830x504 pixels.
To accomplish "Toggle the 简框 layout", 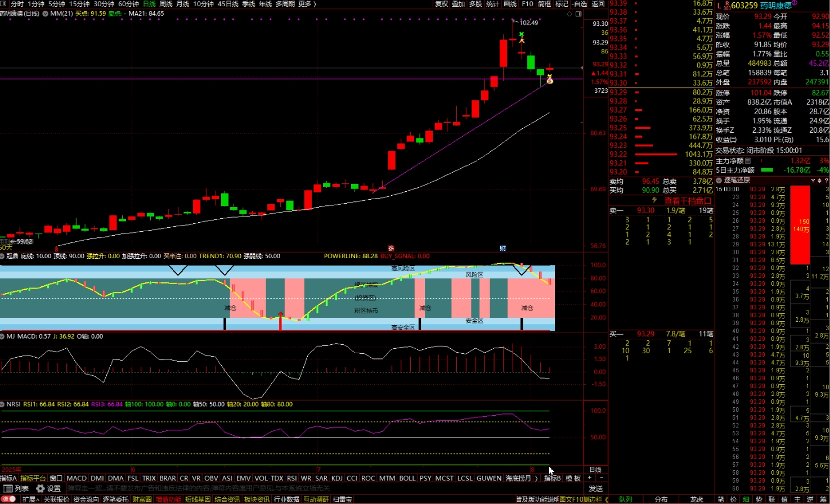I will (x=544, y=4).
